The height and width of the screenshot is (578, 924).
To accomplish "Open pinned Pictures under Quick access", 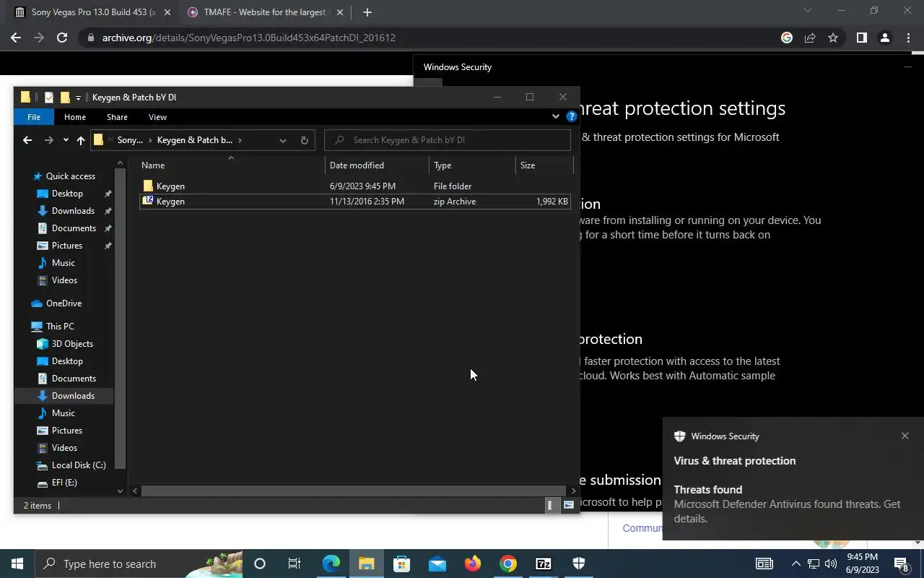I will pyautogui.click(x=67, y=246).
